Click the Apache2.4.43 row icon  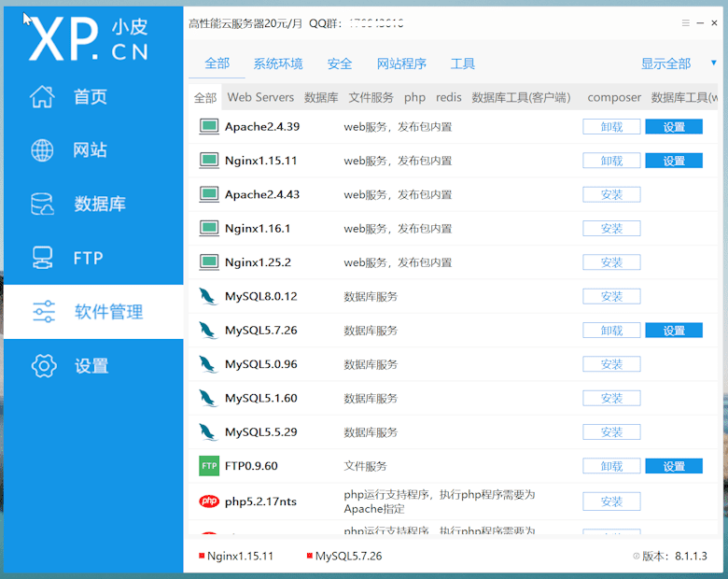coord(209,194)
